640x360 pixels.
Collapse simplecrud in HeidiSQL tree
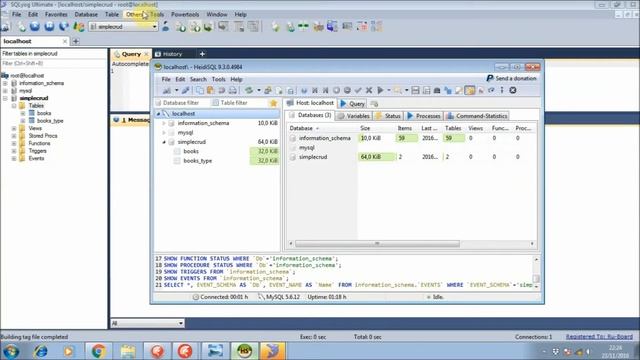[164, 142]
